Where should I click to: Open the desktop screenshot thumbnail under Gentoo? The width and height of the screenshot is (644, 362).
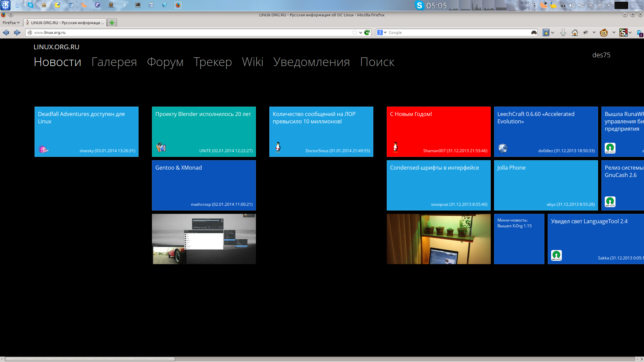coord(204,239)
